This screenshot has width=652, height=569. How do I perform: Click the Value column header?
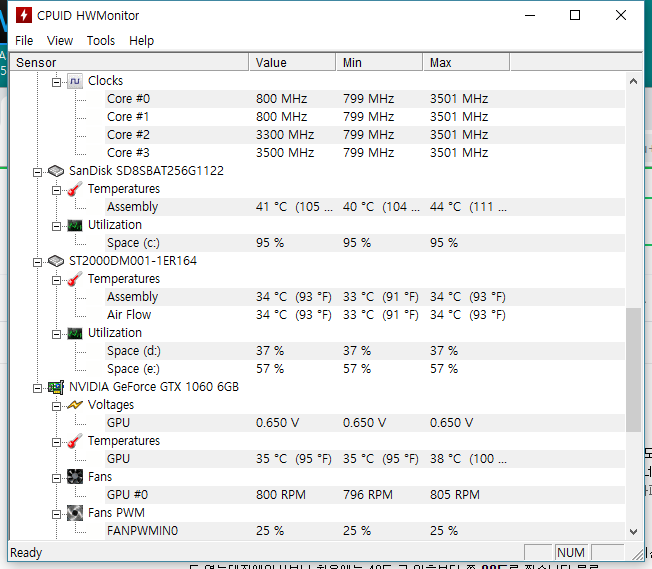292,62
